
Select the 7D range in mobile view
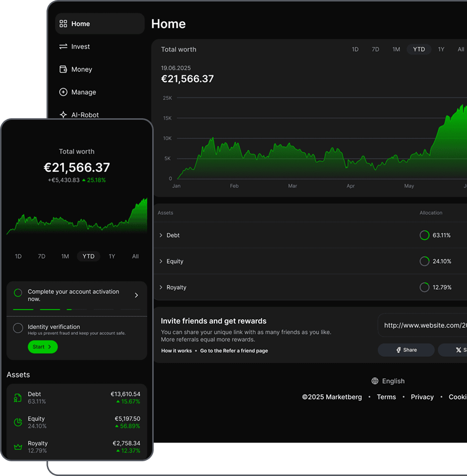[42, 256]
